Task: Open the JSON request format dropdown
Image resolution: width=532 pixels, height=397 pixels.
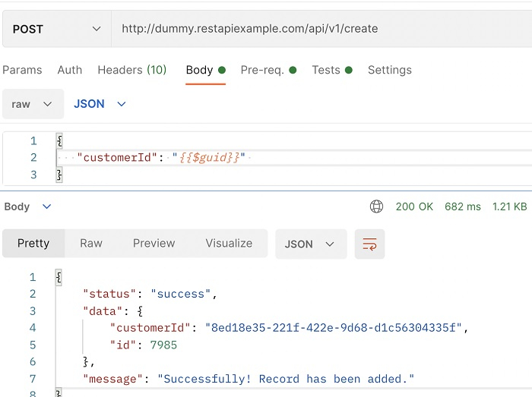Action: coord(100,104)
